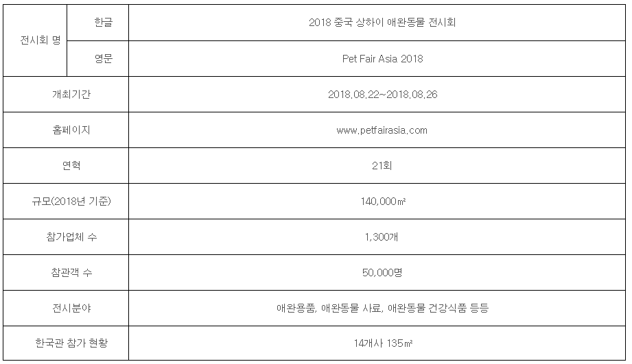Click the 개최기간 row label
The width and height of the screenshot is (632, 364).
[x=71, y=95]
